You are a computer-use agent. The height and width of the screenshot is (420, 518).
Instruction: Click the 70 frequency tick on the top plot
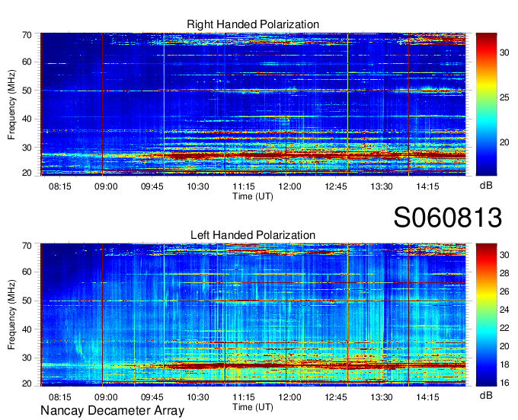pos(27,35)
